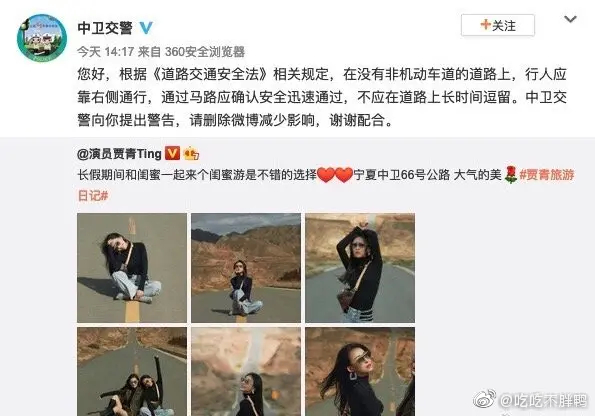Open second photo with mountains behind road
The image size is (595, 416).
pos(246,268)
